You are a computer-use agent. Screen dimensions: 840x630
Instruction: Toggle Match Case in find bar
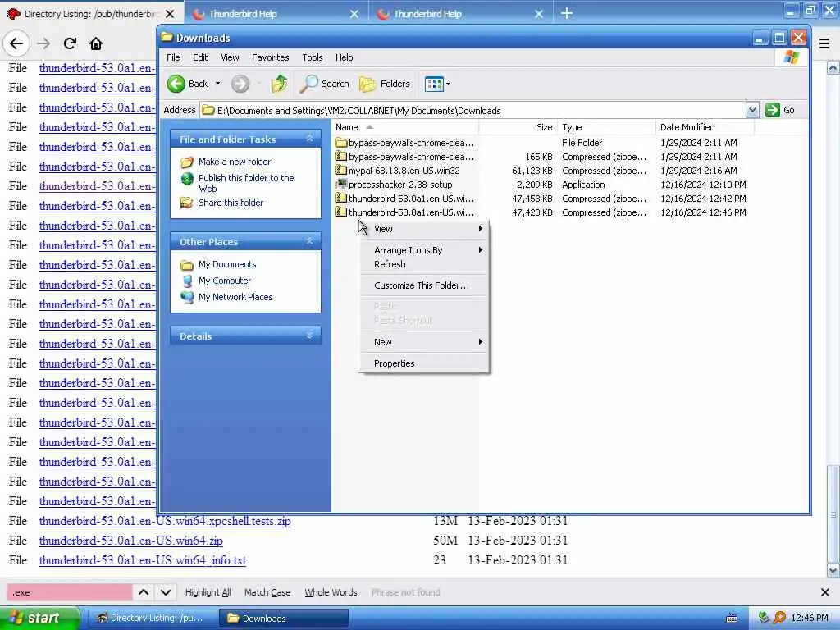tap(267, 592)
